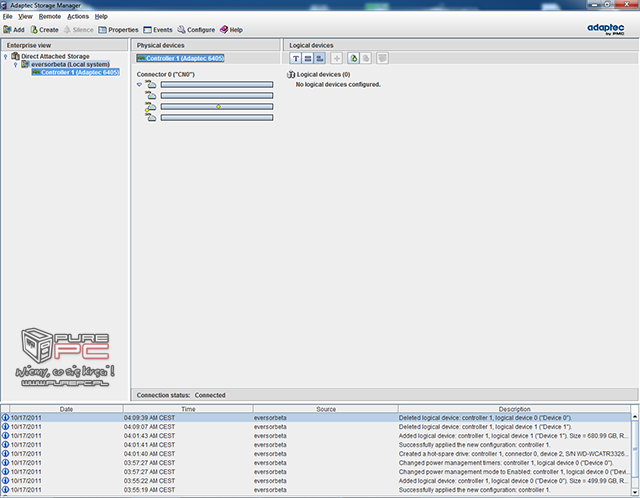
Task: Open the Actions menu
Action: [77, 17]
